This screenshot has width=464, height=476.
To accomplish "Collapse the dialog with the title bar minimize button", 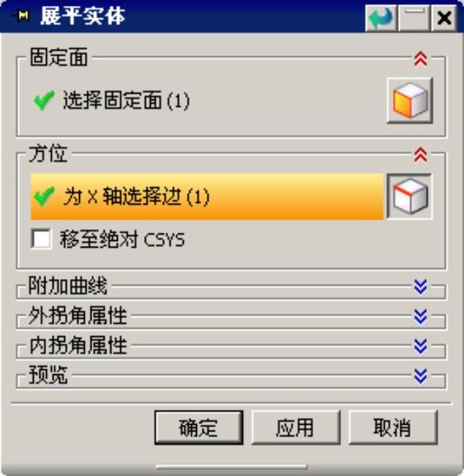I will 414,18.
